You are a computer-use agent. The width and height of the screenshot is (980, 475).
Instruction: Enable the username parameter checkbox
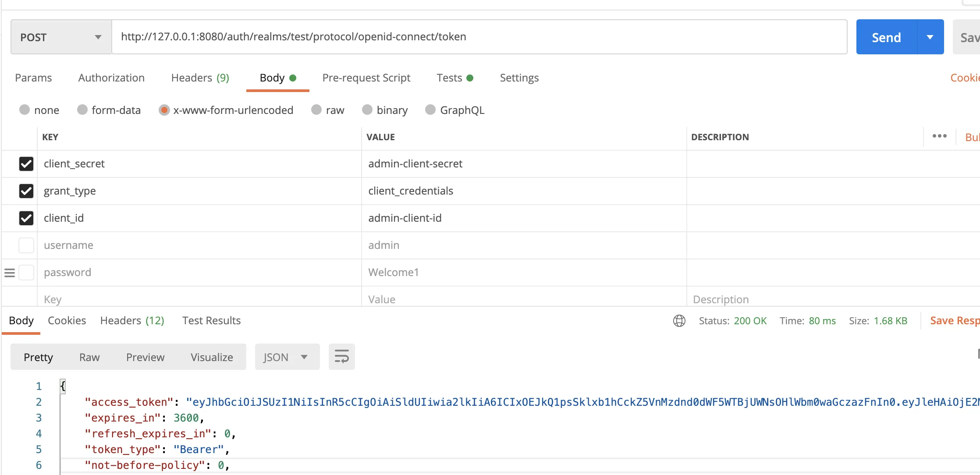pos(26,245)
